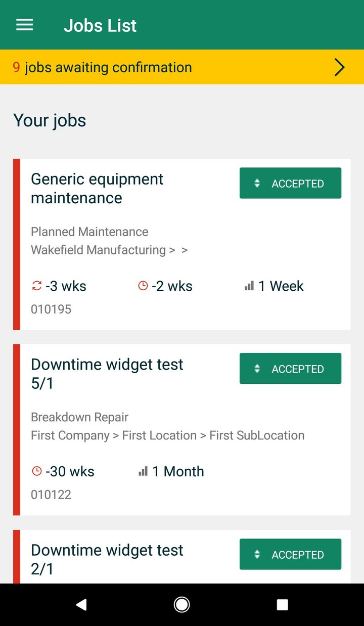364x626 pixels.
Task: Open ACCEPTED status dropdown for Downtime widget test 2/1
Action: (290, 555)
